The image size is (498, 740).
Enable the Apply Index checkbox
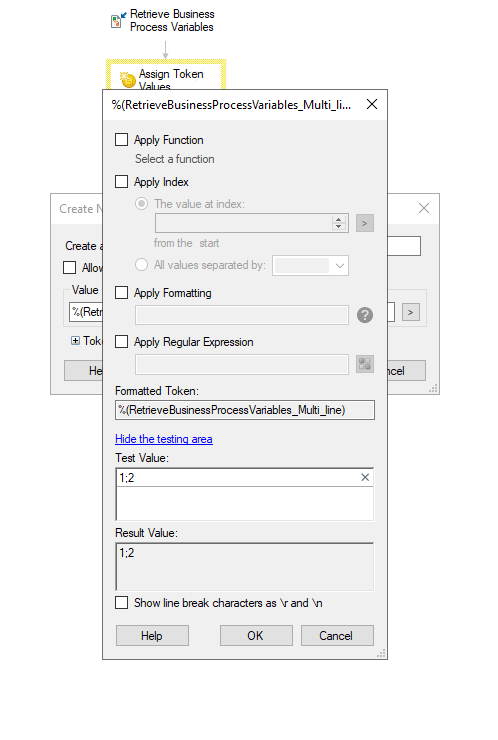(122, 182)
